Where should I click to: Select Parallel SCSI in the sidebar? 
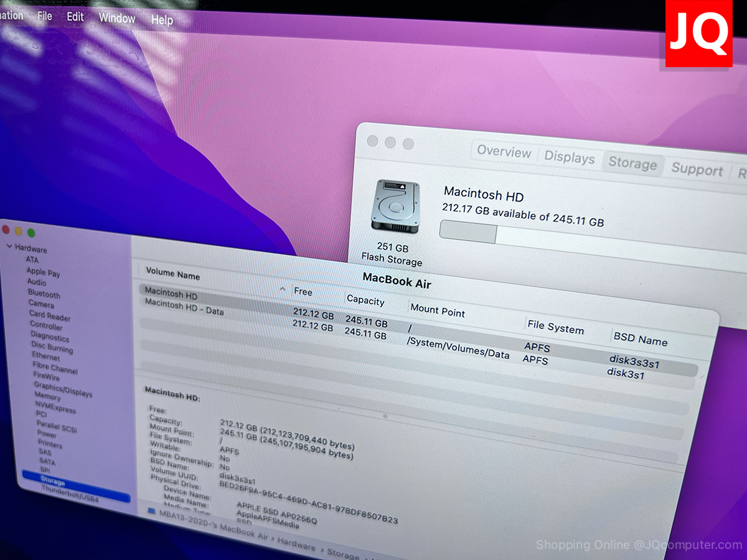[x=56, y=426]
